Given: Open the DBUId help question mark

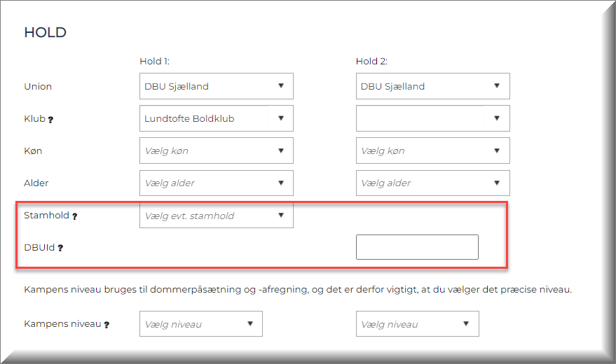Looking at the screenshot, I should pos(60,248).
